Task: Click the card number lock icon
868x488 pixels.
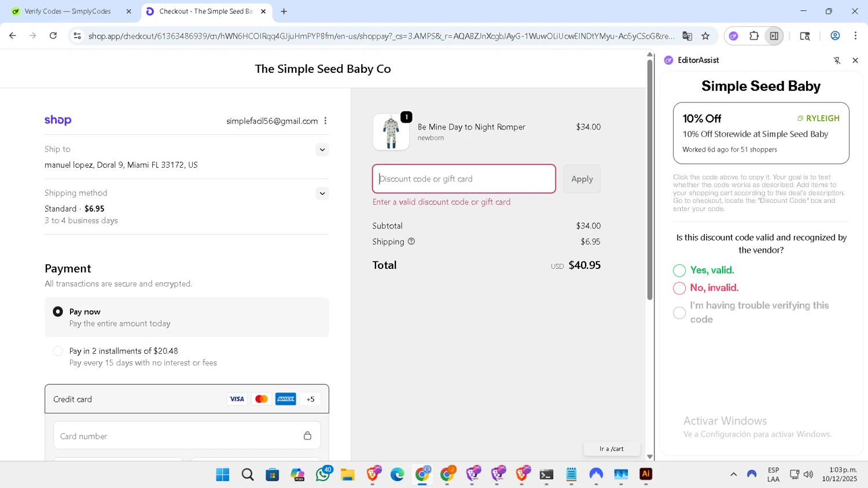Action: (308, 436)
